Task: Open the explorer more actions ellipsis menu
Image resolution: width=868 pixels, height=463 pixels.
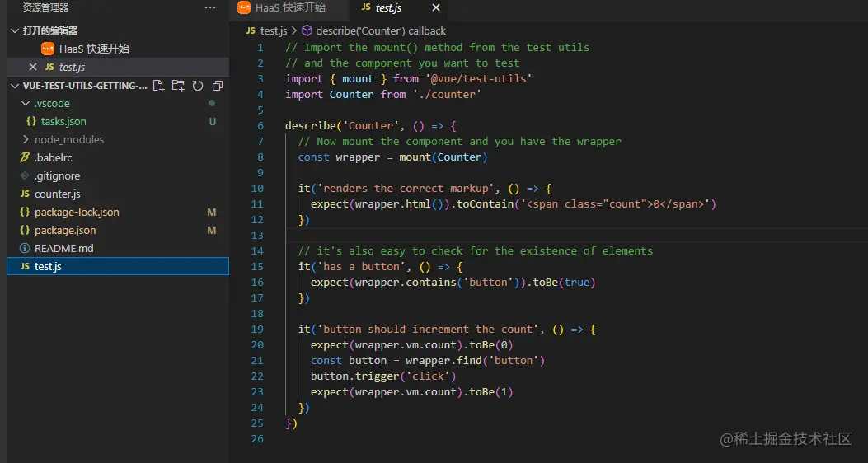Action: pos(210,7)
